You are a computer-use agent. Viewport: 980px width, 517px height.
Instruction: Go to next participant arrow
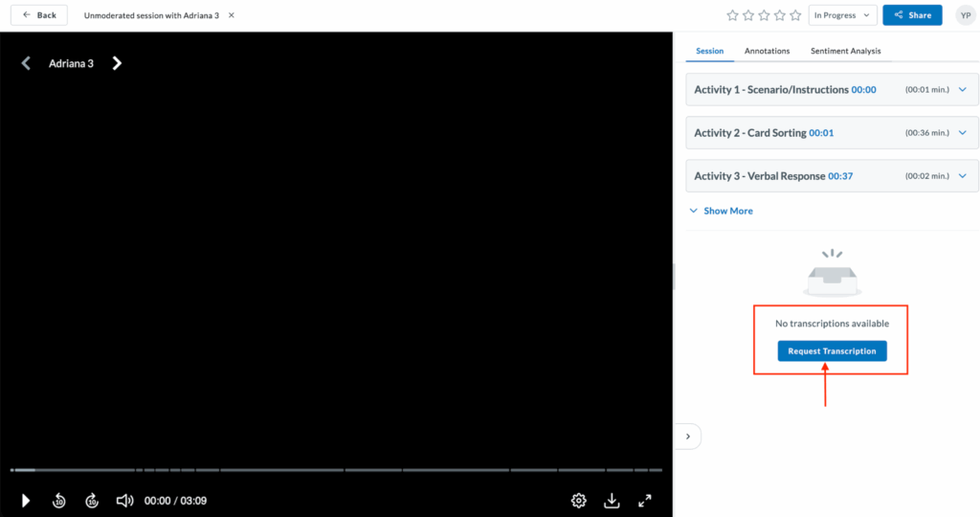(x=117, y=63)
